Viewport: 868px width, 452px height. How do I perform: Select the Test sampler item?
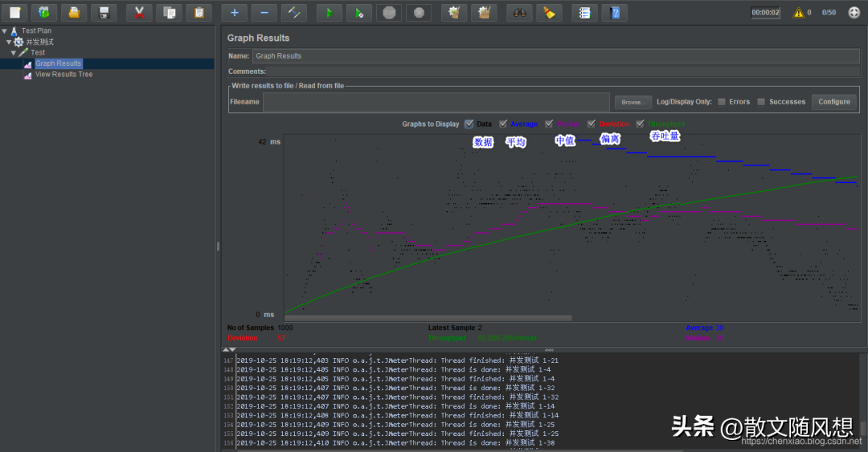38,52
